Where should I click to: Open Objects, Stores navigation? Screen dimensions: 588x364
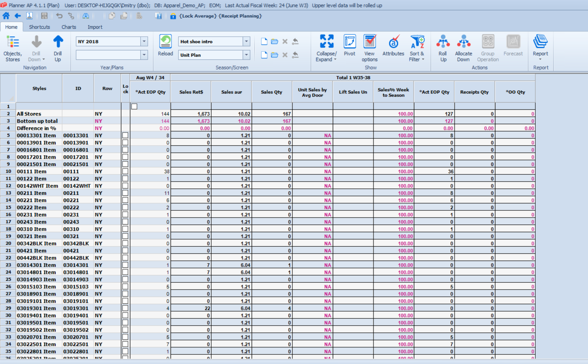tap(13, 42)
